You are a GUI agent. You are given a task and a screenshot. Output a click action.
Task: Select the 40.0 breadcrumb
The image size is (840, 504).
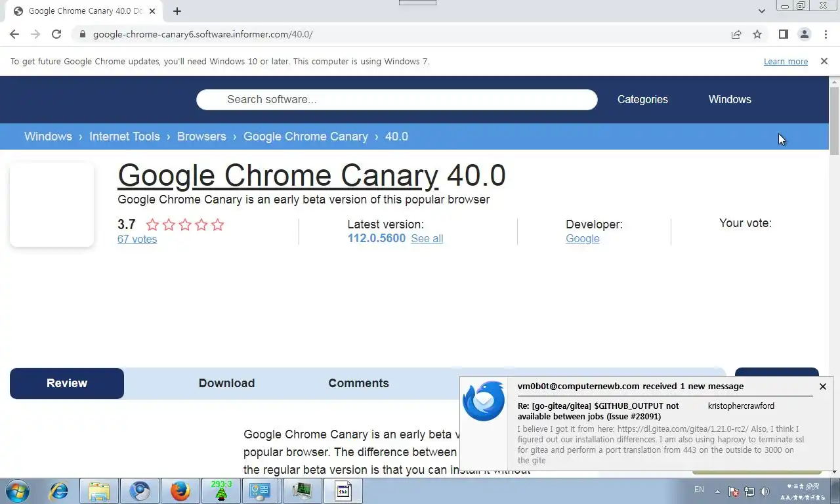(396, 136)
